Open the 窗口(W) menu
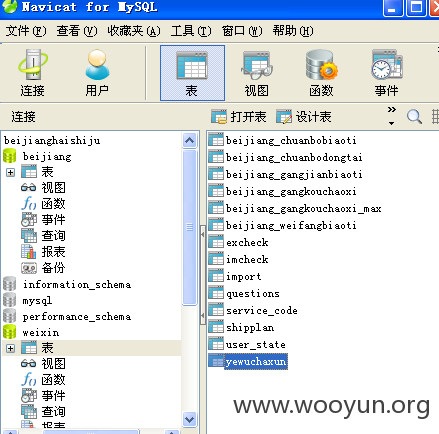This screenshot has width=439, height=434. 242,31
